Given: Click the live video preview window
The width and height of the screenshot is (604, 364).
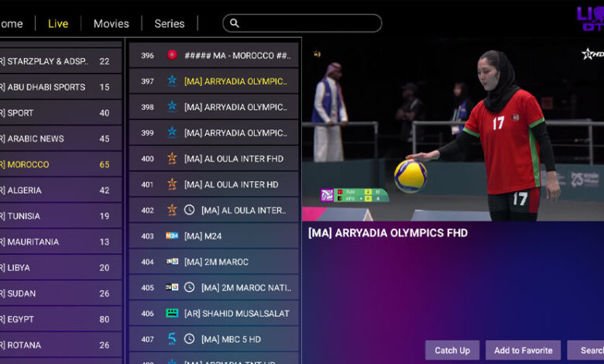Looking at the screenshot, I should (x=452, y=129).
